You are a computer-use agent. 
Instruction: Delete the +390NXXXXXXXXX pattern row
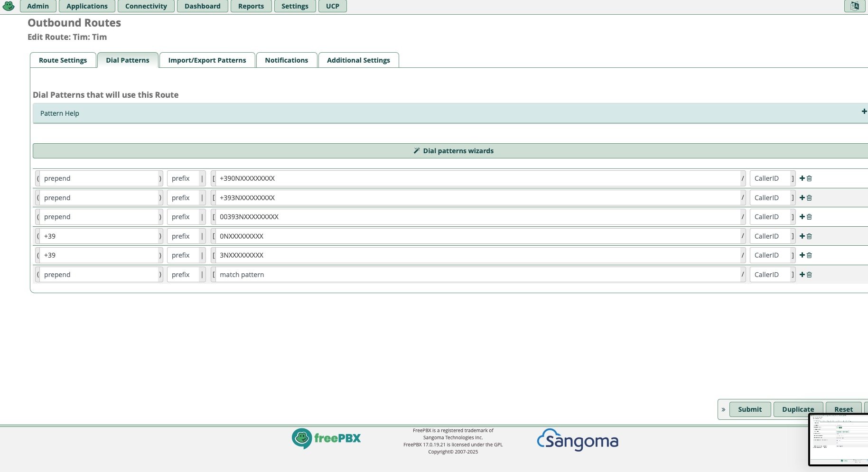[809, 178]
